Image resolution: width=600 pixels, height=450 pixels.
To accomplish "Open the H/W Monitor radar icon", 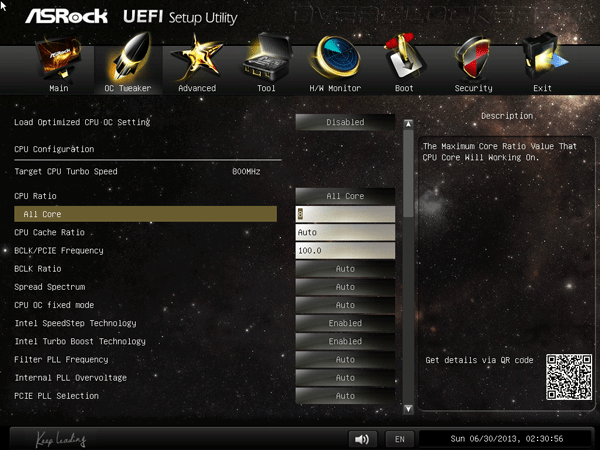I will point(335,57).
